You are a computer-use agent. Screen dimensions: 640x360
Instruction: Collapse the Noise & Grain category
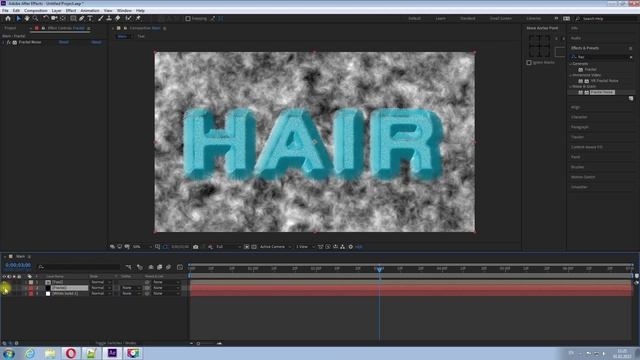[571, 87]
